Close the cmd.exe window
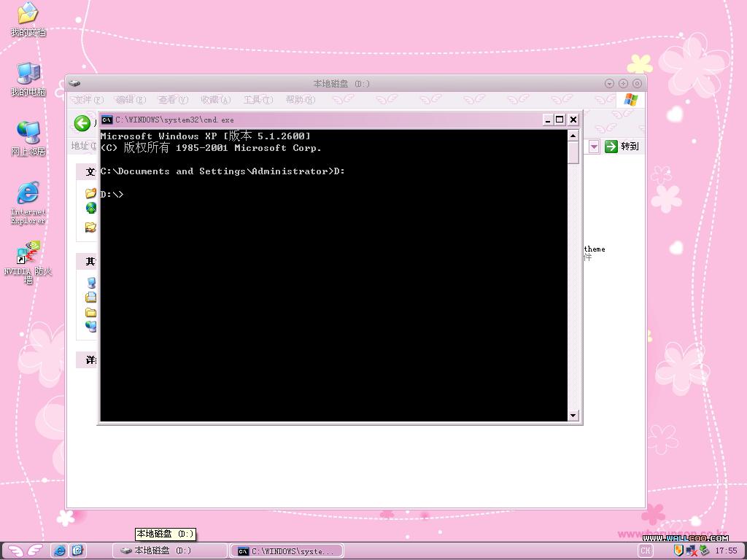Image resolution: width=747 pixels, height=560 pixels. pos(573,120)
